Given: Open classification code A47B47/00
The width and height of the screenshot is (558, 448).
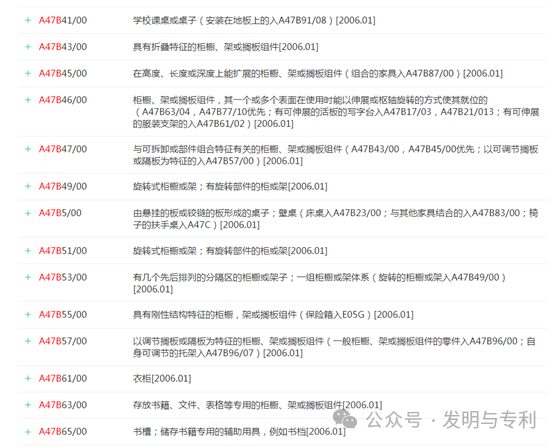Looking at the screenshot, I should [63, 149].
